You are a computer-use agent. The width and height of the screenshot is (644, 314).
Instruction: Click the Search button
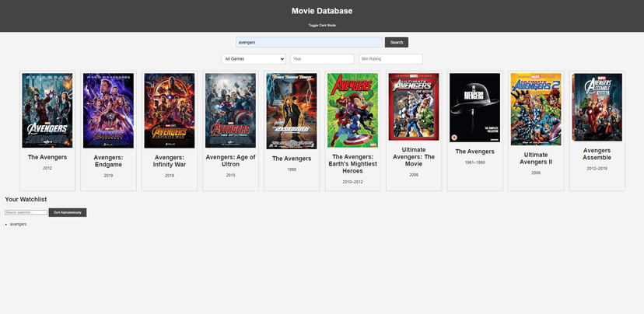click(x=397, y=42)
